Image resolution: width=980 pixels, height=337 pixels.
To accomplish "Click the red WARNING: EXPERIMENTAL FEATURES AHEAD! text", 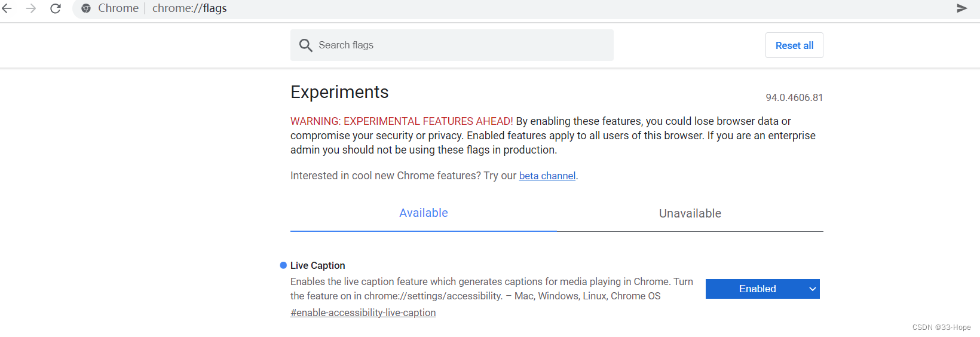I will tap(402, 121).
